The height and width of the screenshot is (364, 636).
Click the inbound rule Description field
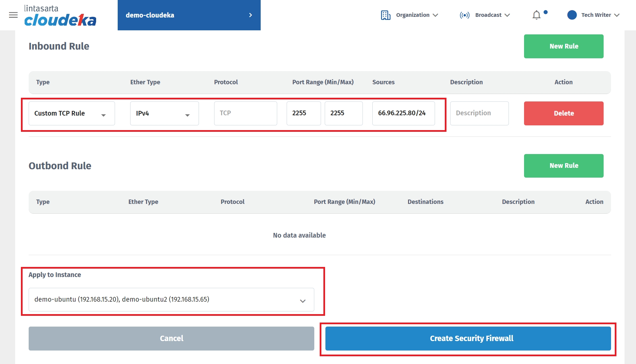point(479,114)
